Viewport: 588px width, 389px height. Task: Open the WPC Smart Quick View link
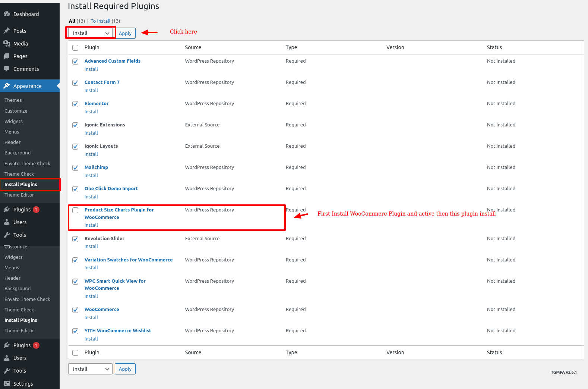pos(115,285)
